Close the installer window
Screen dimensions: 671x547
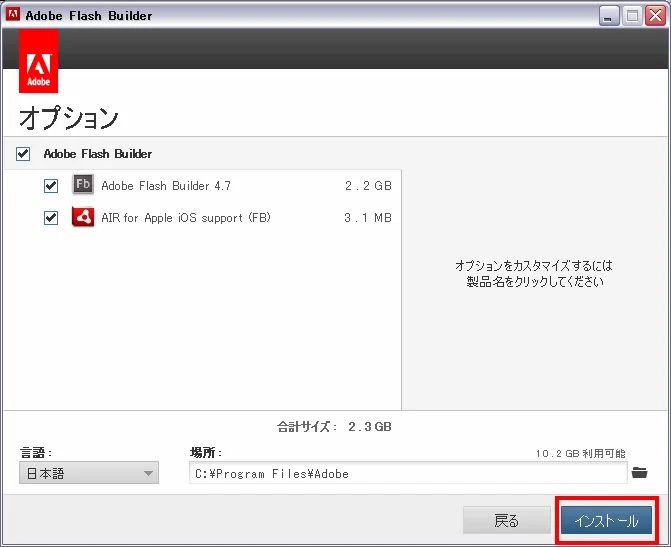tap(655, 16)
